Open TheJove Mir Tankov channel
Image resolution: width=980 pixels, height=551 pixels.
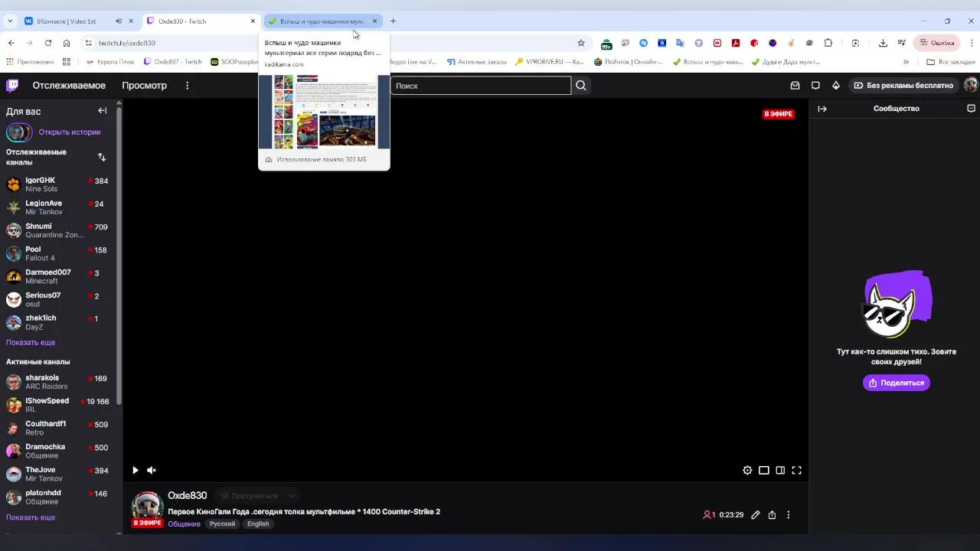pos(57,474)
